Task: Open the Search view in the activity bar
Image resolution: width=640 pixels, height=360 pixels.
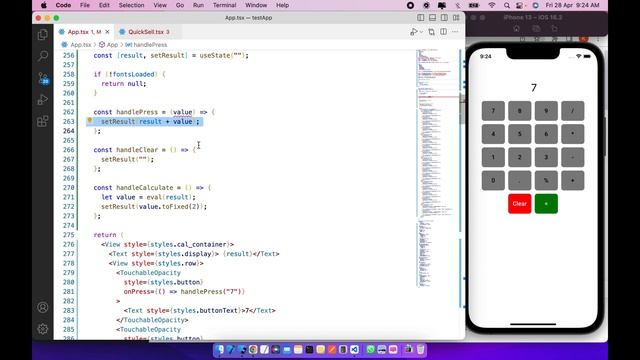Action: pos(42,56)
